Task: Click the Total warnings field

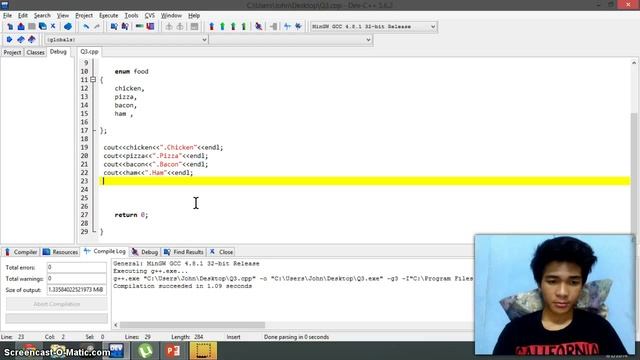Action: [x=76, y=279]
